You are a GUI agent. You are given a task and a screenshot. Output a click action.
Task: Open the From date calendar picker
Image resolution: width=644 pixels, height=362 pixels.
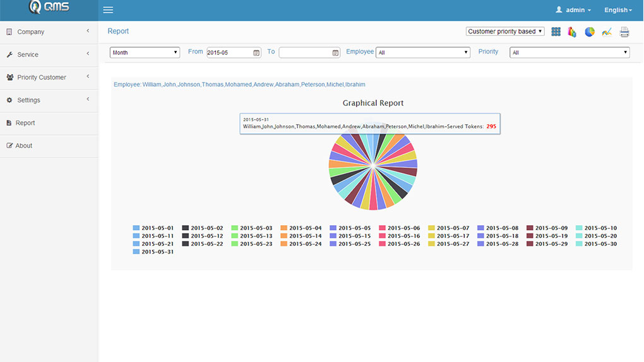[x=256, y=53]
